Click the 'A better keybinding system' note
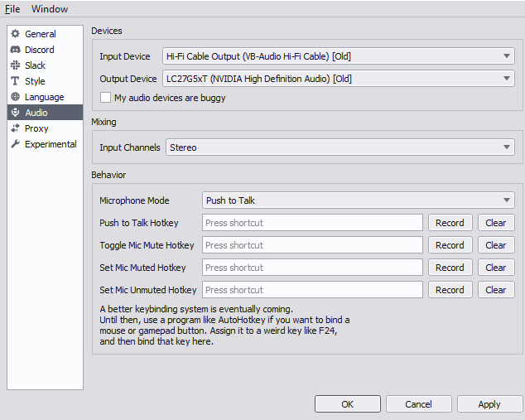Screen dimensions: 525x420 [x=224, y=326]
